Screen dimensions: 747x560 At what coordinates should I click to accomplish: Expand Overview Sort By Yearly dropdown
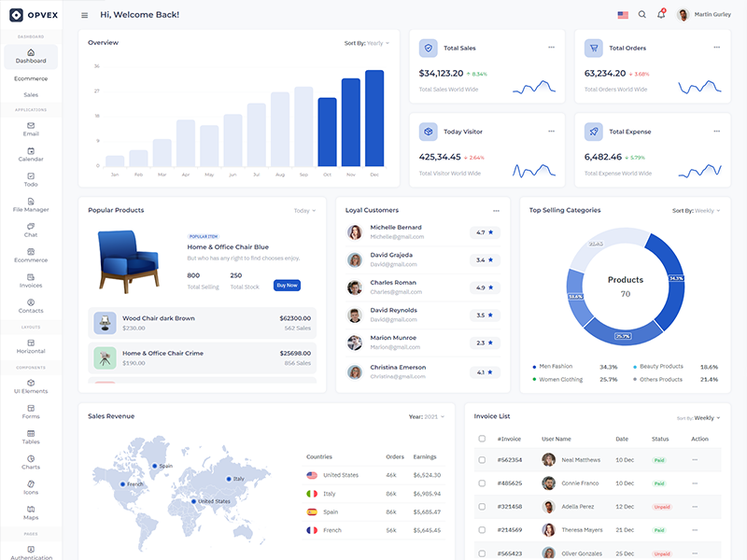[x=367, y=43]
